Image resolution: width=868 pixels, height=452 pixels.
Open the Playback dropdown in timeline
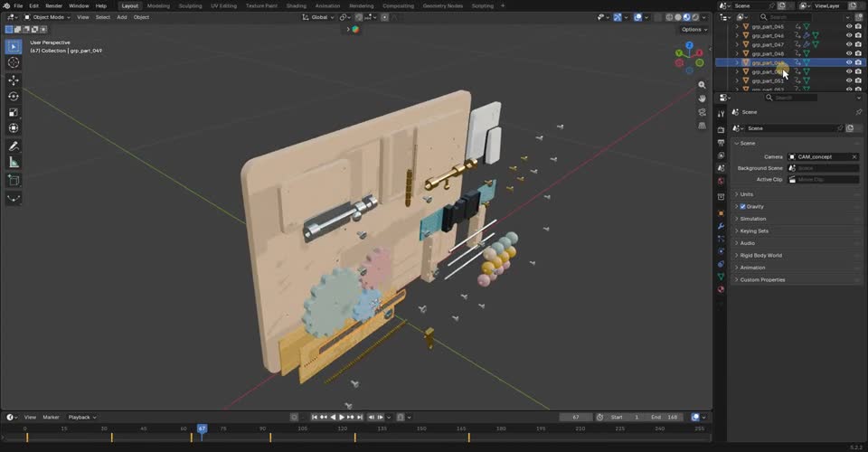coord(82,417)
